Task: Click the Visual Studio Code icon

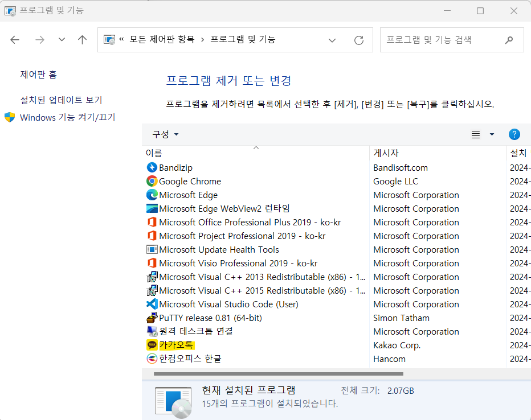Action: tap(152, 304)
